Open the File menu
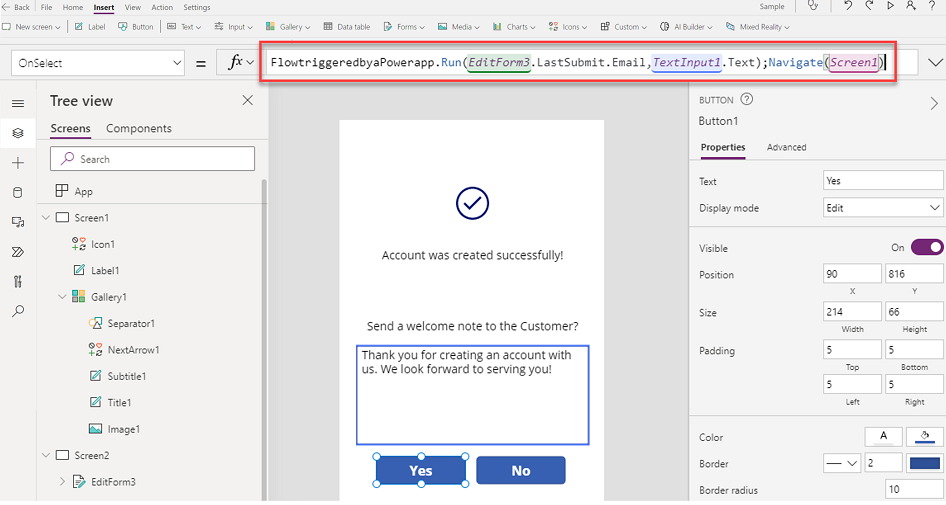Image resolution: width=946 pixels, height=505 pixels. tap(46, 7)
